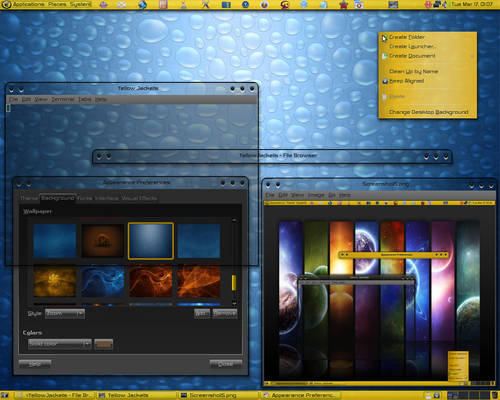Open the Applications menu in top panel
This screenshot has width=500, height=400.
(x=28, y=4)
